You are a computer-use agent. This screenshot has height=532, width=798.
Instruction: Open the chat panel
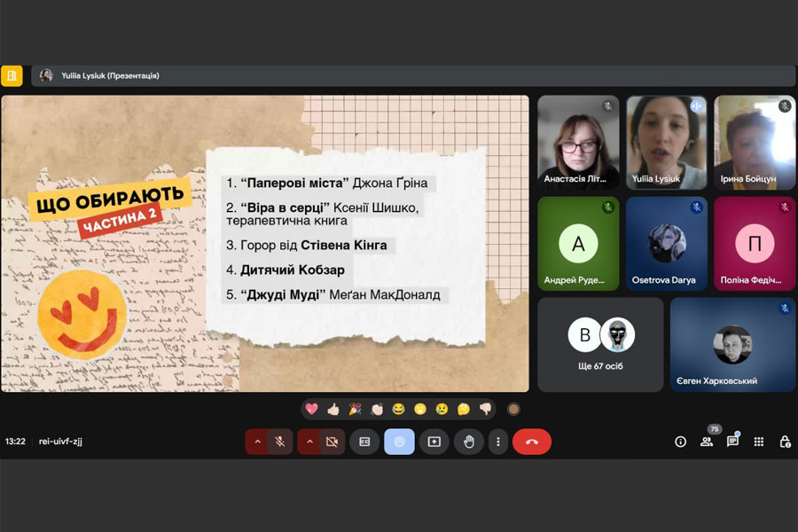(732, 441)
